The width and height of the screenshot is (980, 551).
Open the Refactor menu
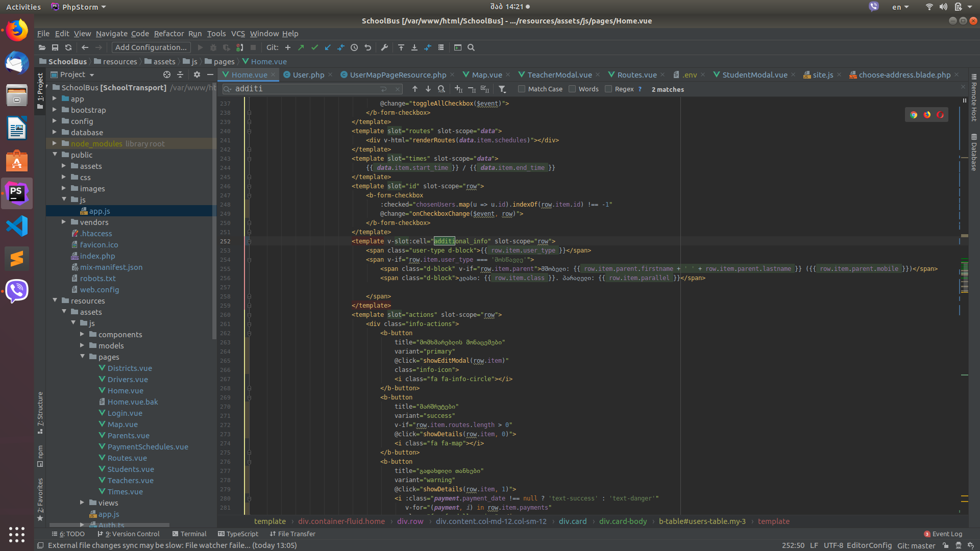click(168, 34)
